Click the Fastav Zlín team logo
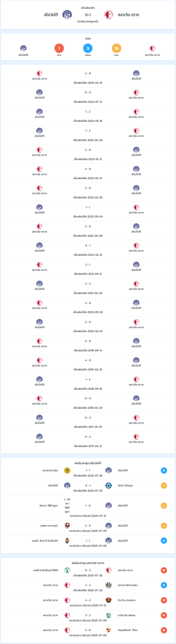 67,470
